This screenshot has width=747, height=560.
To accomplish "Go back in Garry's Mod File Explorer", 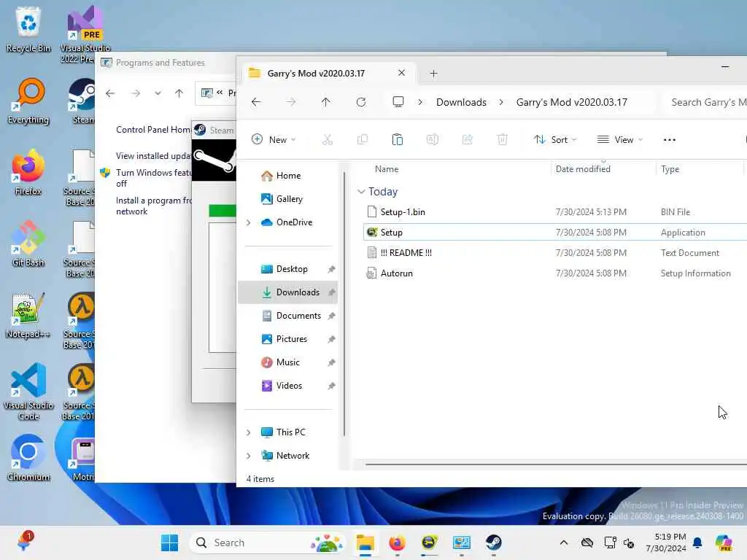I will 256,102.
